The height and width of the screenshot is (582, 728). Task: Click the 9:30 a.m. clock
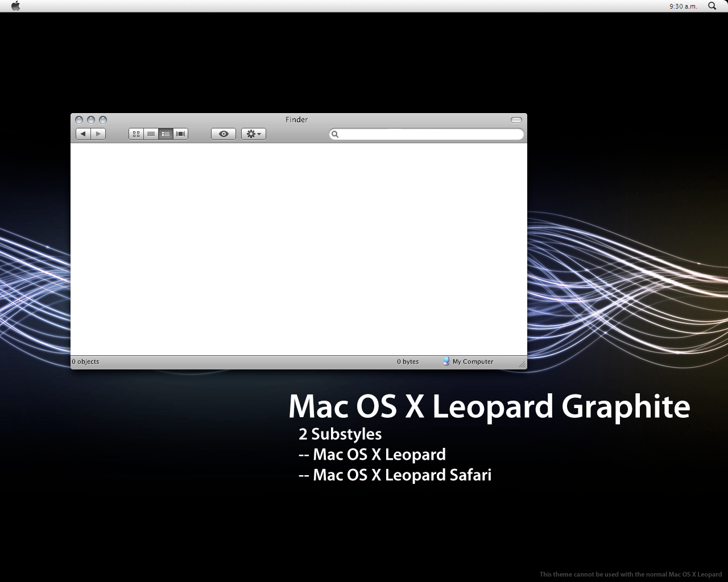coord(683,6)
